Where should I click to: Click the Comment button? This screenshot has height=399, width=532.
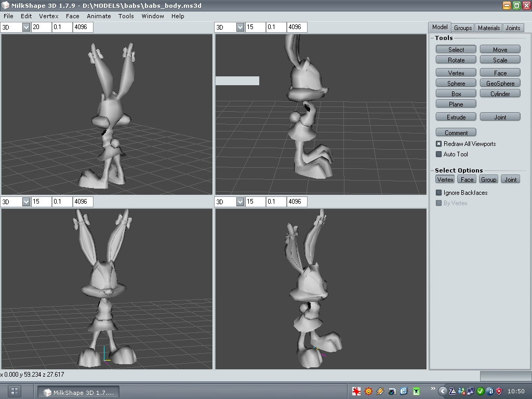pos(456,132)
